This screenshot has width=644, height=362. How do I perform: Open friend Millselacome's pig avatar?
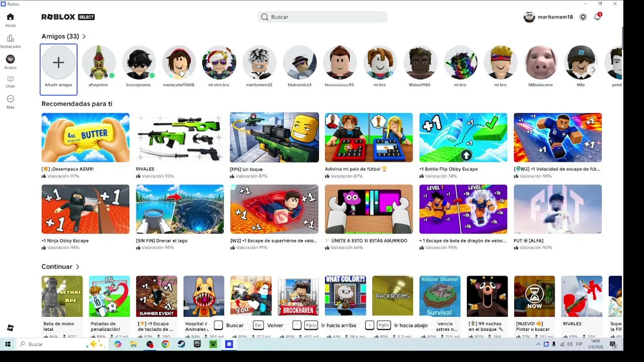coord(541,62)
